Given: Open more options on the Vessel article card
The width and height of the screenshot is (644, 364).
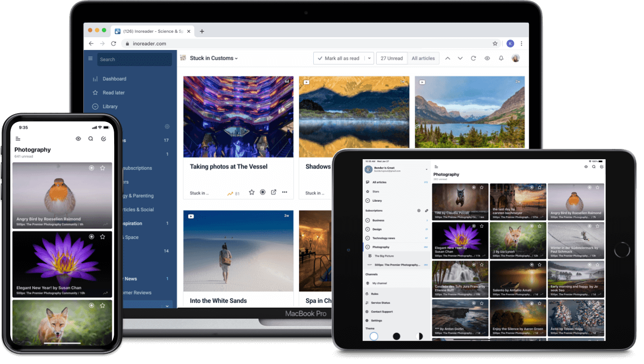Looking at the screenshot, I should tap(284, 193).
